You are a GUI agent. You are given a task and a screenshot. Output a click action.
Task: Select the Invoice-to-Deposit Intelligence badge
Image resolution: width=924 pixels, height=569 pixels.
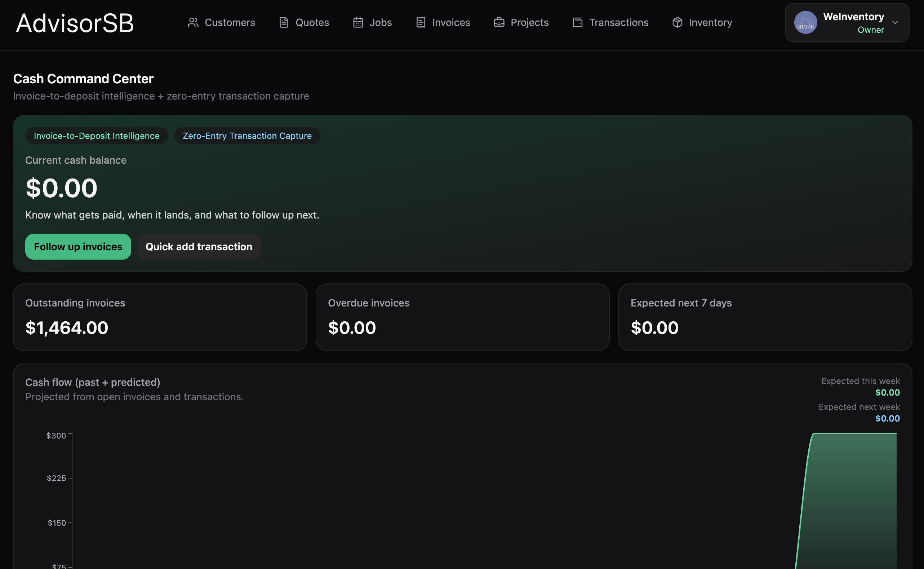[97, 136]
